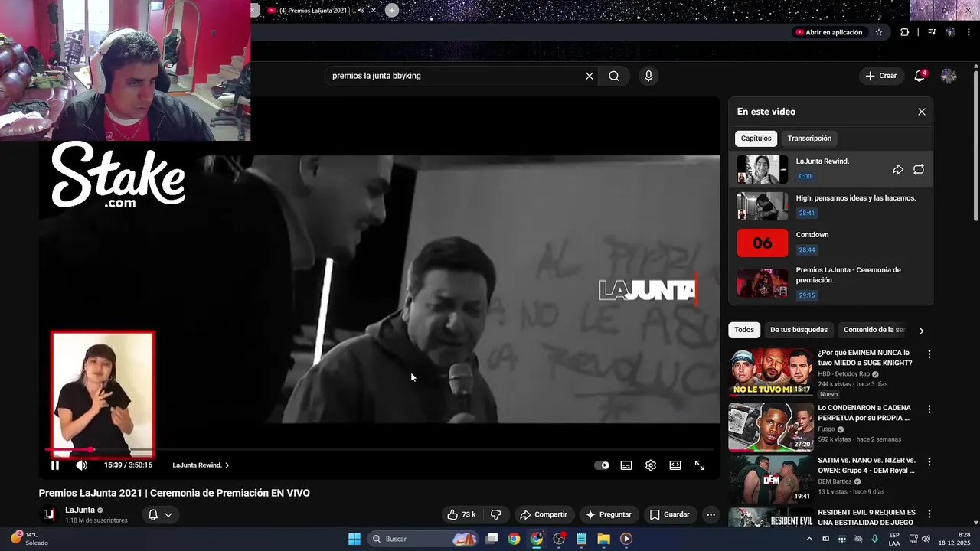Open File Explorer from the taskbar
The height and width of the screenshot is (551, 980).
click(603, 539)
